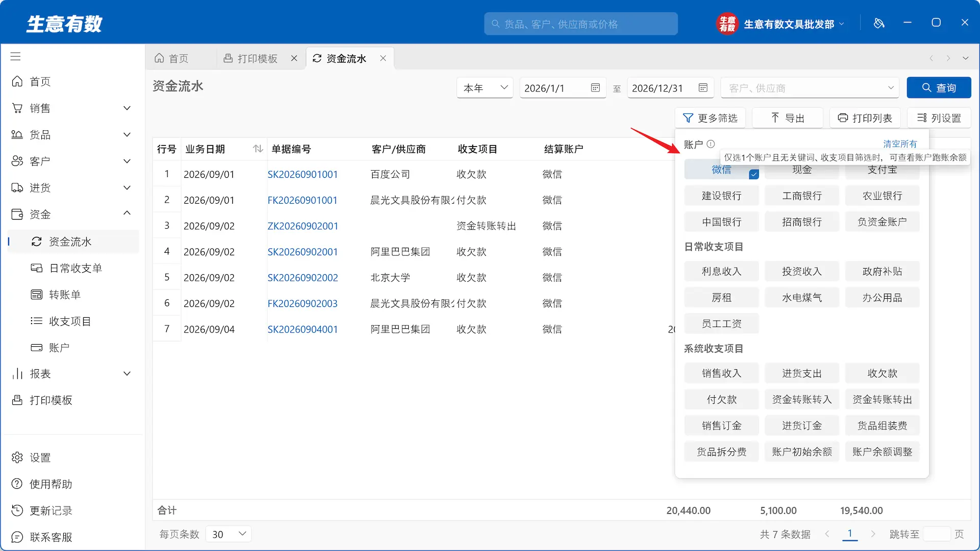Open the 本年 date range dropdown
The height and width of the screenshot is (551, 980).
pos(485,88)
